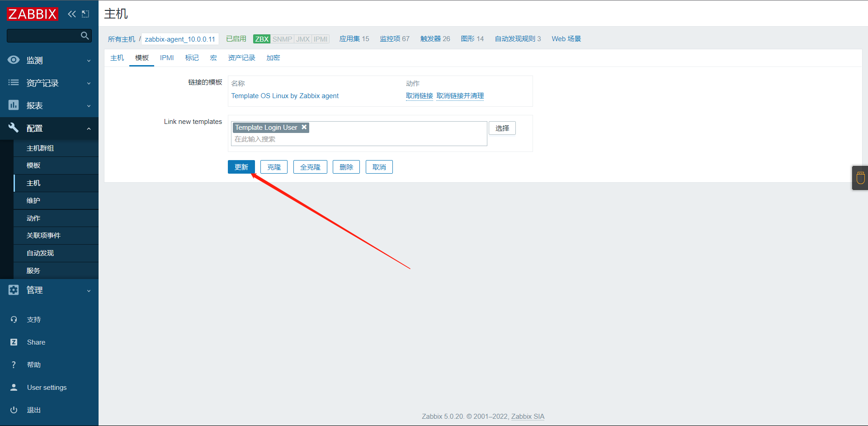
Task: Open Web 场景 link
Action: pos(566,39)
